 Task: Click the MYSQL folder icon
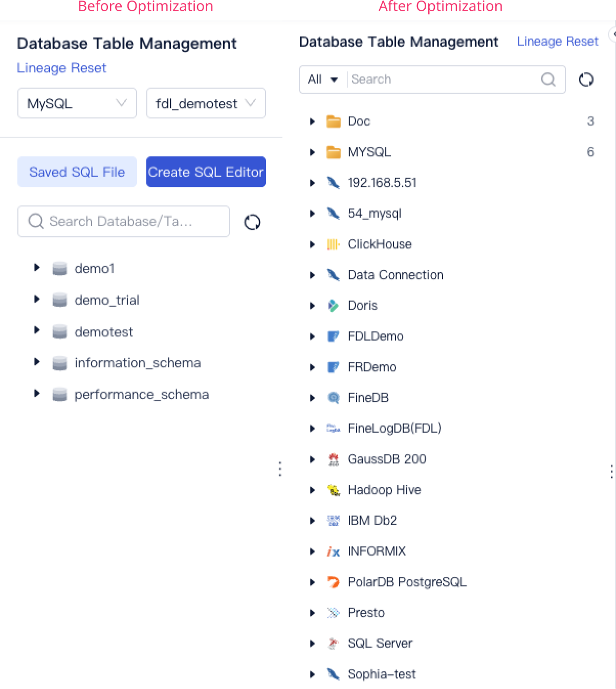coord(333,152)
